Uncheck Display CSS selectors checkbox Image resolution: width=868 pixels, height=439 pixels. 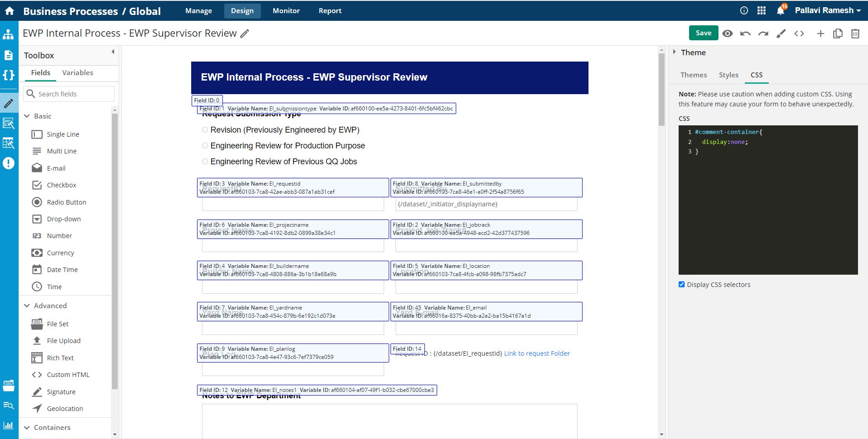(681, 284)
